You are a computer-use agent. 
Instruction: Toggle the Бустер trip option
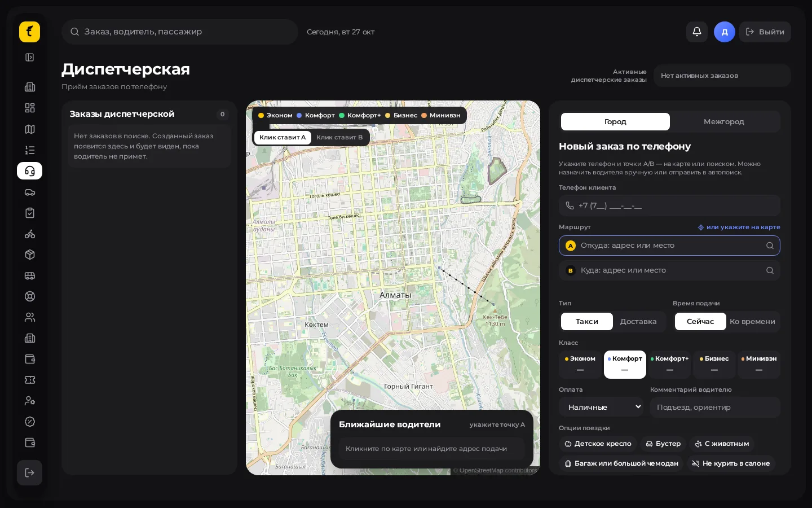(663, 444)
